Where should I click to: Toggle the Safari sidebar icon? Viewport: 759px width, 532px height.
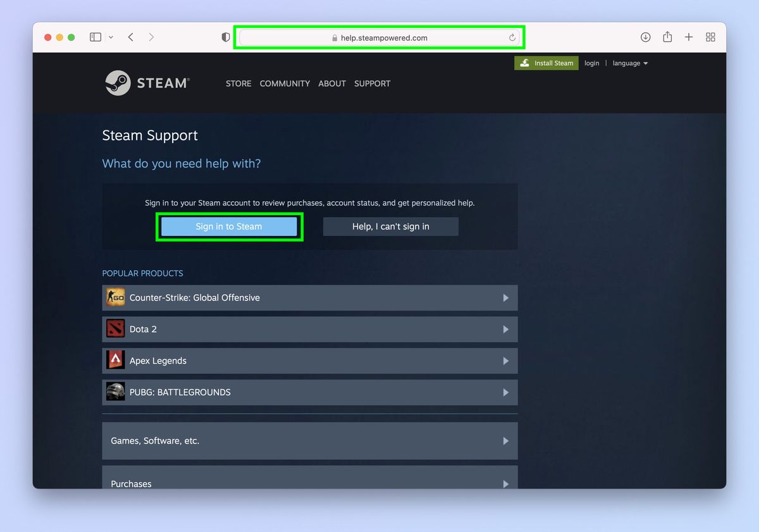click(x=95, y=37)
